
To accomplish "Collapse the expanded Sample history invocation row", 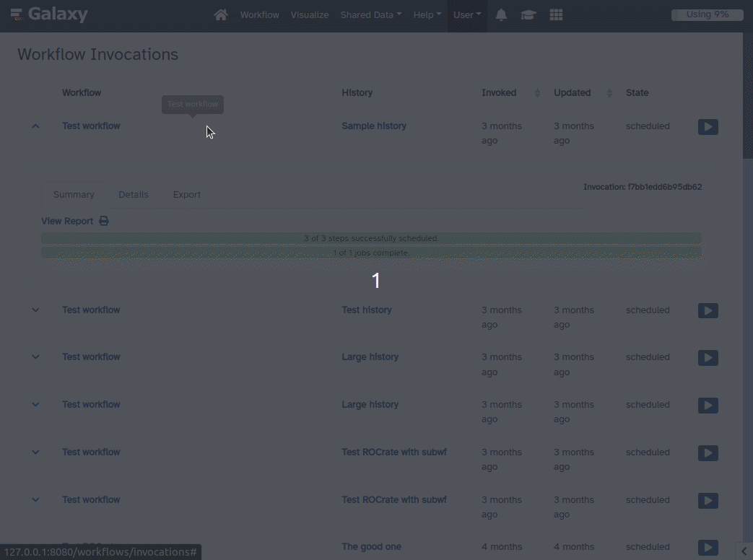I will 35,126.
